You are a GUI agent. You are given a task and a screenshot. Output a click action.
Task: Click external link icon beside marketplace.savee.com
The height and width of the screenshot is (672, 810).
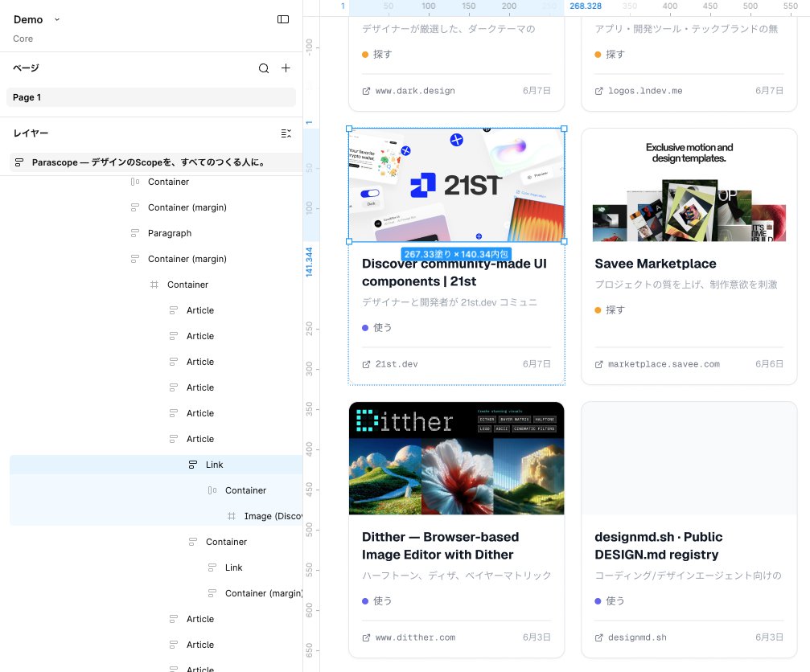coord(598,364)
